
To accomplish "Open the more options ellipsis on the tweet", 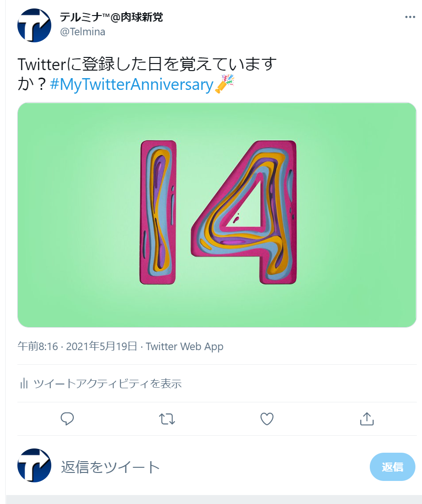I will pos(410,16).
